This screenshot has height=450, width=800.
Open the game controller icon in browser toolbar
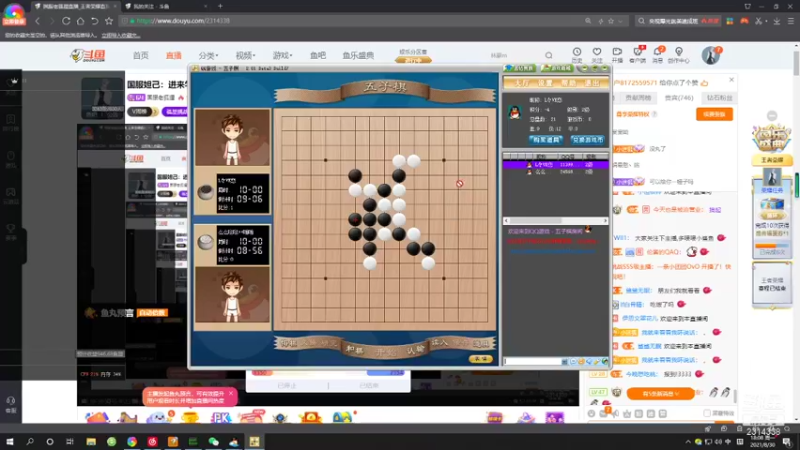744,21
